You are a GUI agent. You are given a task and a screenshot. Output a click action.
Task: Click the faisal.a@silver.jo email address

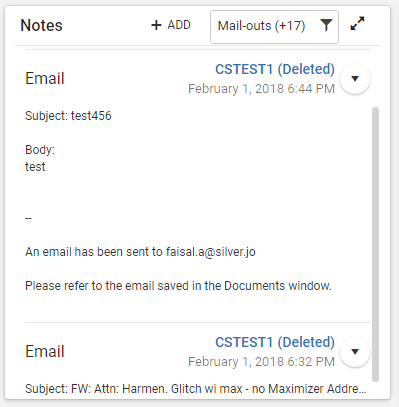[211, 252]
